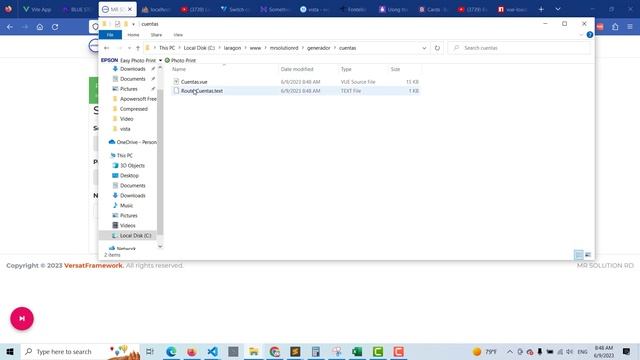This screenshot has height=360, width=640.
Task: Click Explorer back navigation arrow
Action: click(107, 48)
